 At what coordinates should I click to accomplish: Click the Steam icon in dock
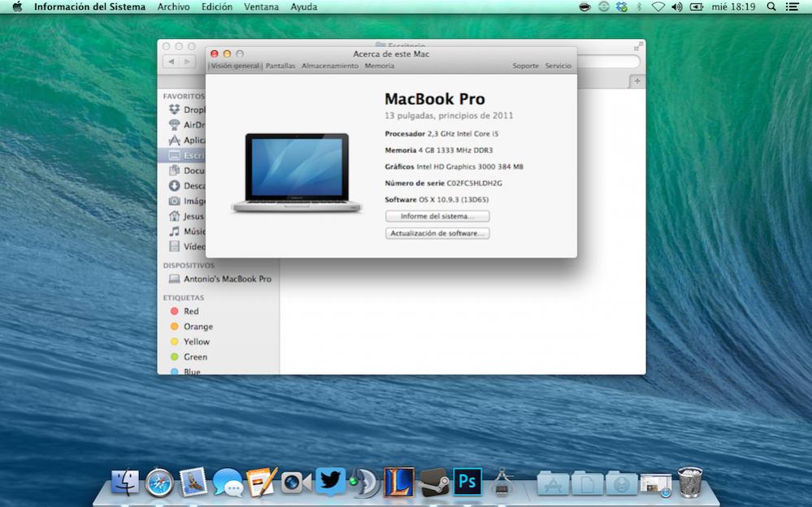[434, 483]
